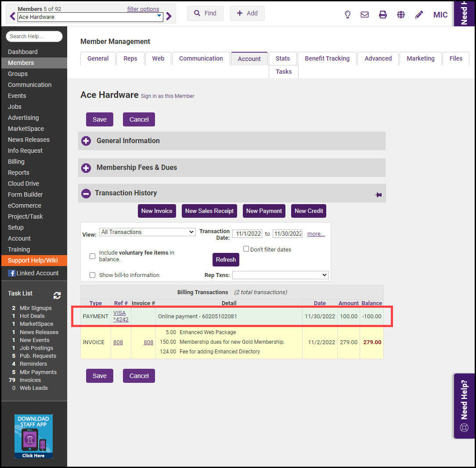Go to previous member arrow
The image size is (476, 468).
tap(12, 17)
